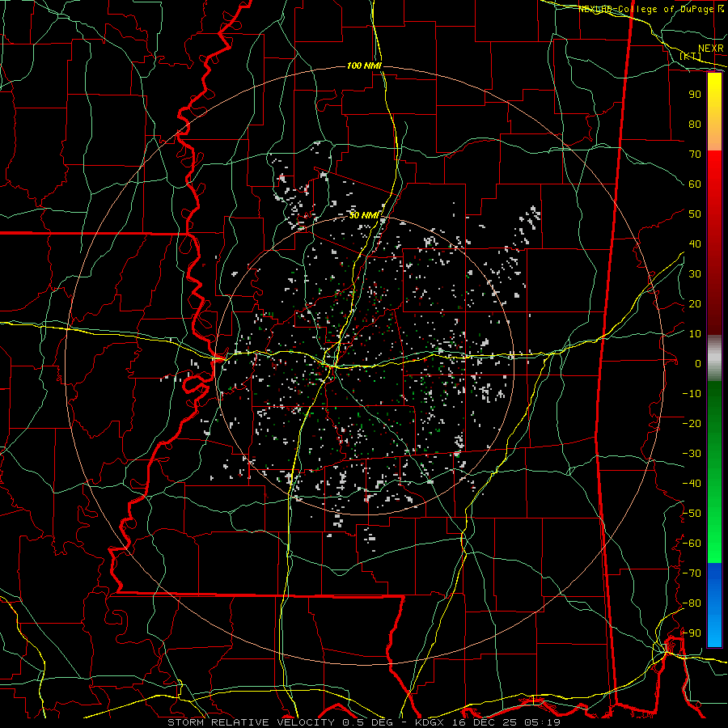Pick the gray zero-velocity segment of the color bar
Image resolution: width=728 pixels, height=728 pixels.
click(x=714, y=358)
